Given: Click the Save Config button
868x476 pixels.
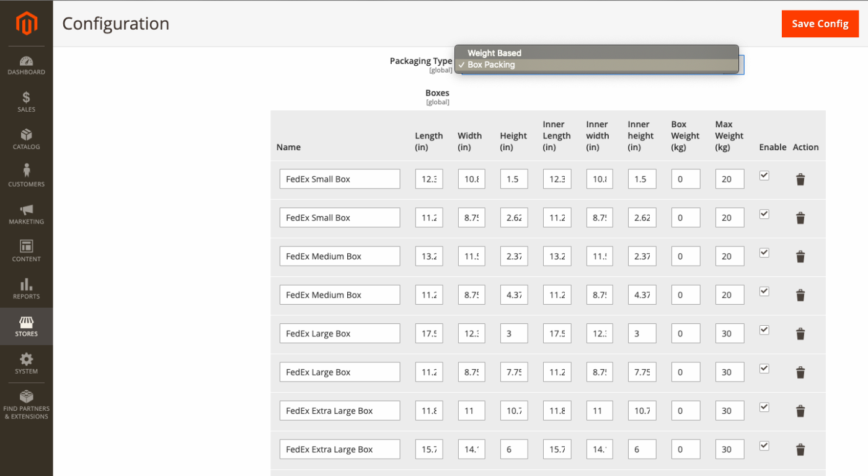Looking at the screenshot, I should (x=820, y=24).
